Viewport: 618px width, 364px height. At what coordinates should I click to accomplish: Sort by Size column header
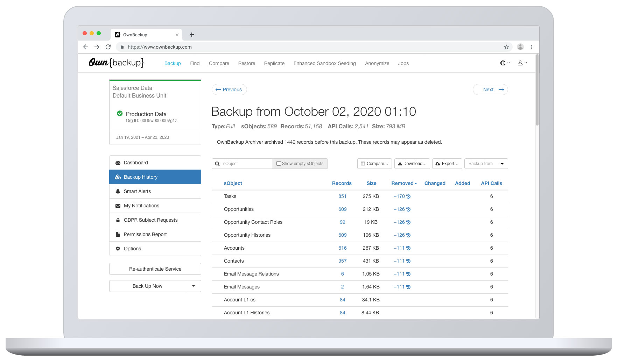371,183
